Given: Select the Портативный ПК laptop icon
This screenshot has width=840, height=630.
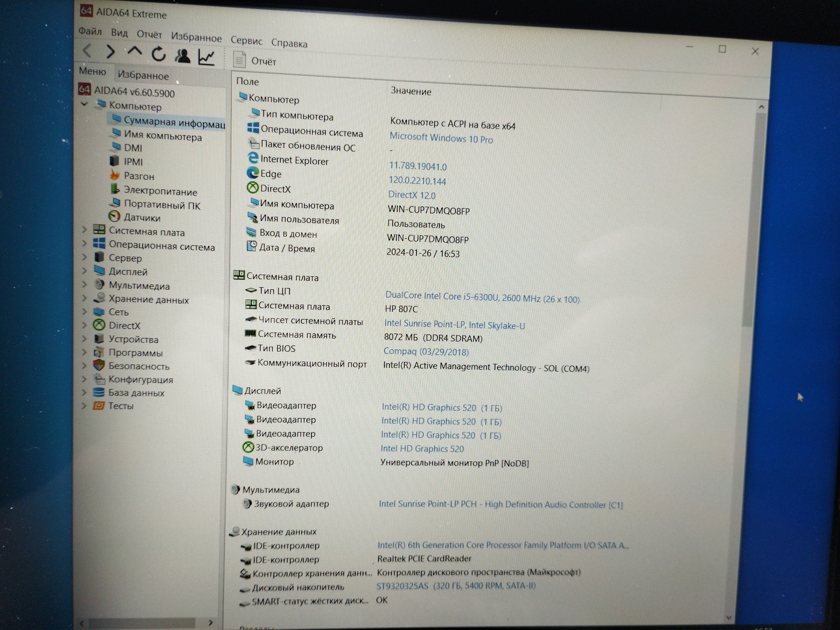Looking at the screenshot, I should pyautogui.click(x=115, y=203).
